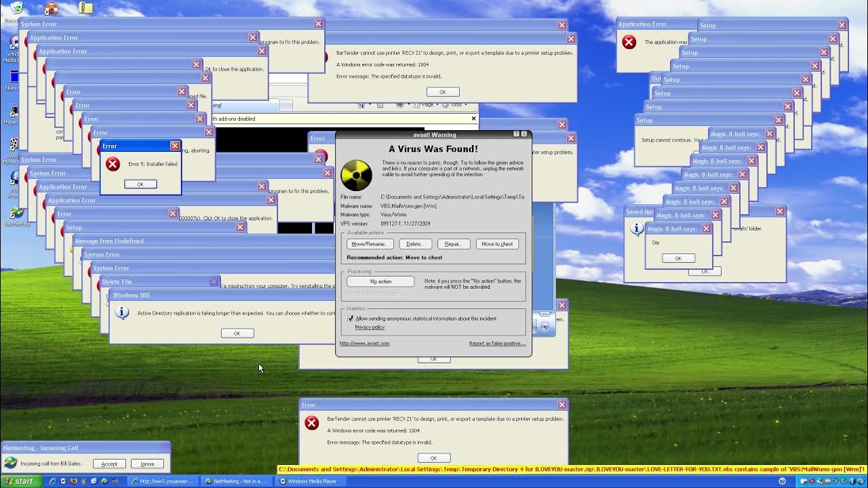
Task: Click 'Setup cannot continue' text in Setup dialog
Action: point(673,140)
